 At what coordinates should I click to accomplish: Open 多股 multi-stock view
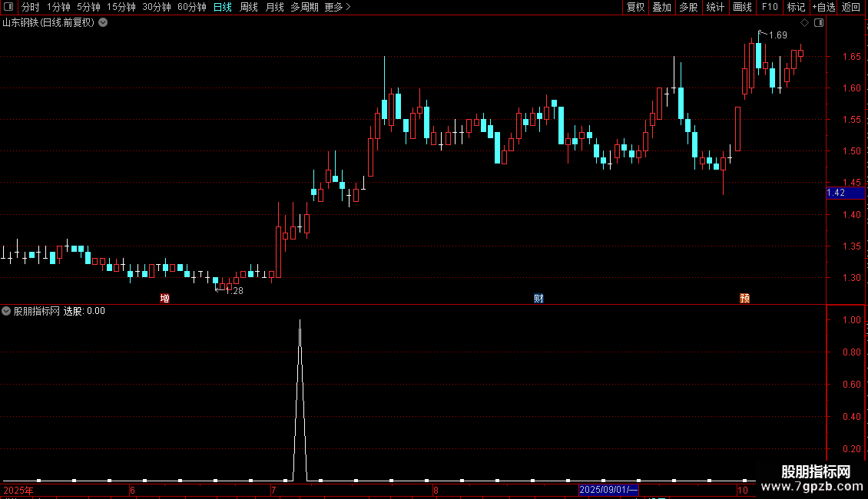click(688, 7)
